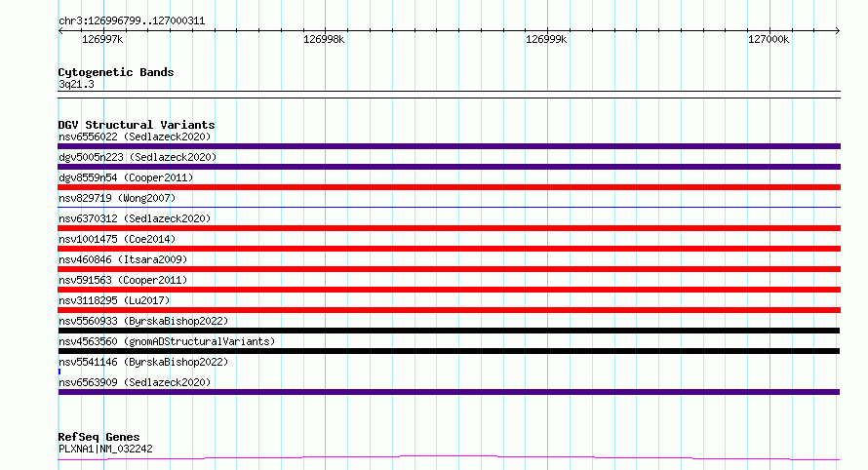Open variant nsv591563 (Cooper2011) label
Image resolution: width=868 pixels, height=470 pixels.
click(123, 280)
